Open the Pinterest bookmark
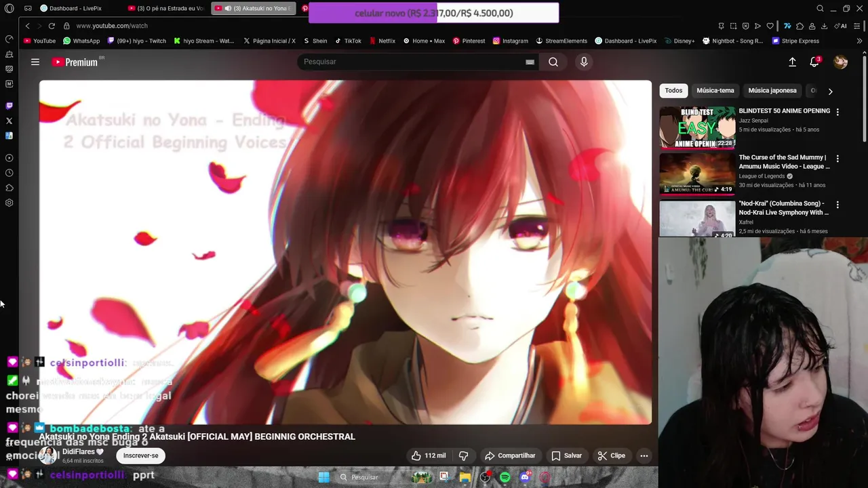Image resolution: width=868 pixels, height=488 pixels. 469,41
